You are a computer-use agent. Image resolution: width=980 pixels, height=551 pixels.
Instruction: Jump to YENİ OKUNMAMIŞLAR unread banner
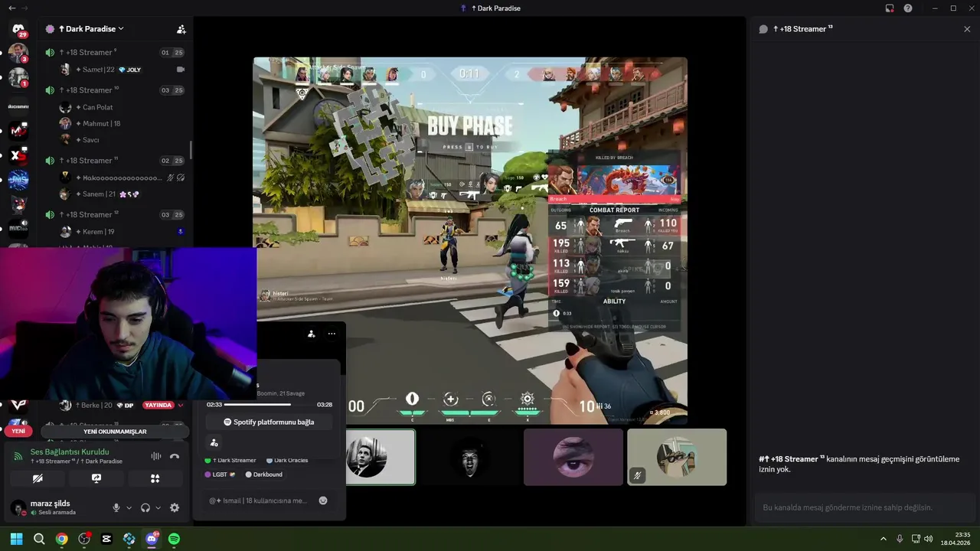tap(115, 432)
